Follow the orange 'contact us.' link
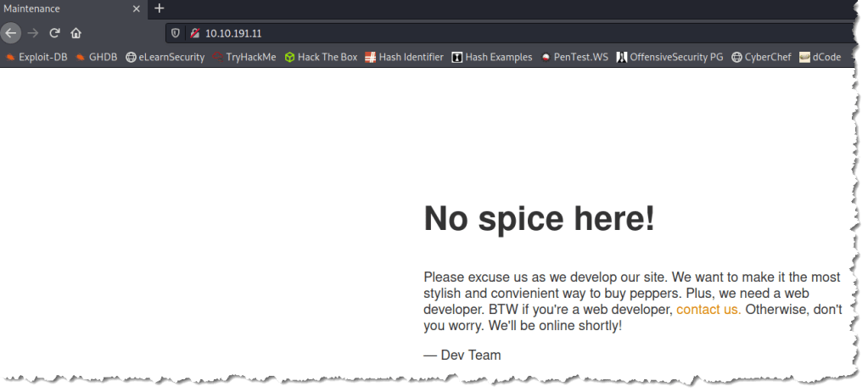 coord(708,310)
